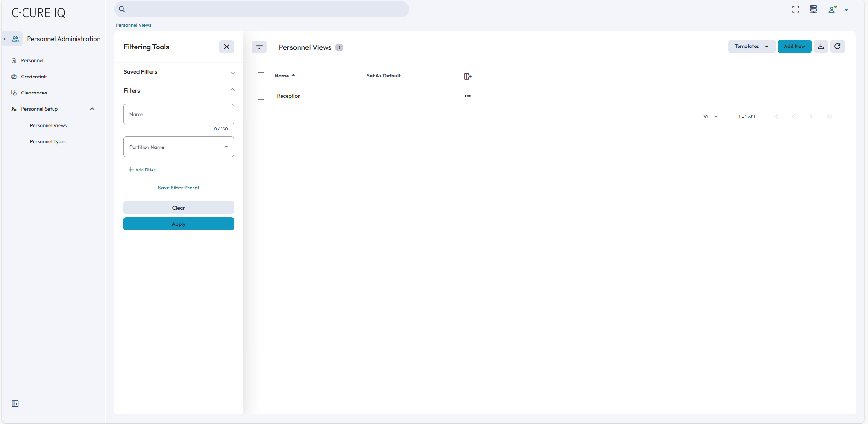Image resolution: width=868 pixels, height=424 pixels.
Task: Refresh the Personnel Views list
Action: [x=837, y=47]
